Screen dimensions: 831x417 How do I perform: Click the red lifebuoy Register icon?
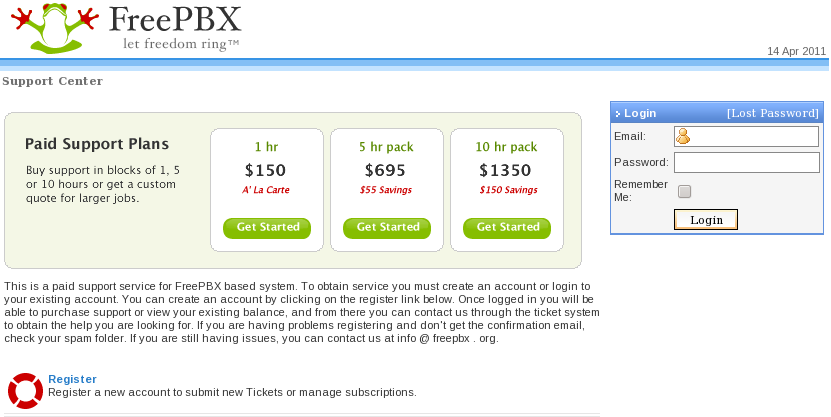pos(23,390)
